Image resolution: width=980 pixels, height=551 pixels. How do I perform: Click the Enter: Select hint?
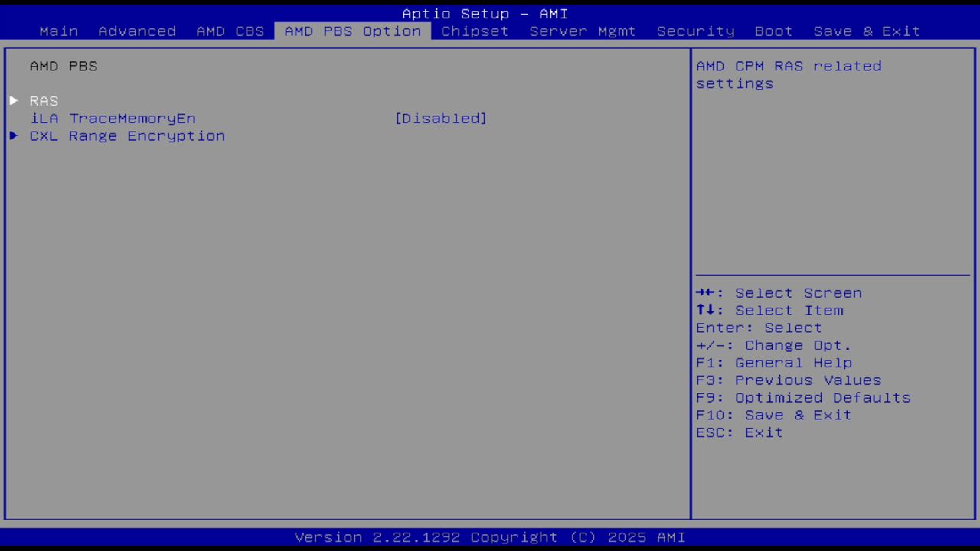point(759,328)
